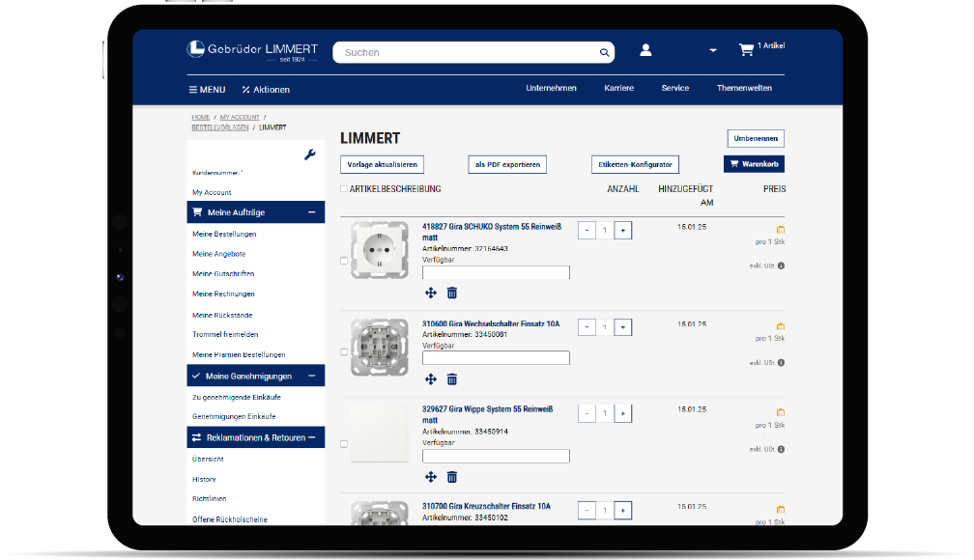974x560 pixels.
Task: Click the user account icon in header
Action: (x=645, y=50)
